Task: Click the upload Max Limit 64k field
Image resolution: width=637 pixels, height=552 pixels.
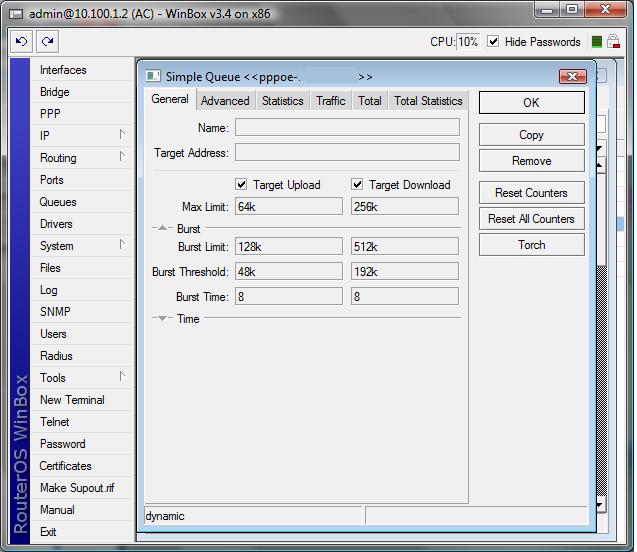Action: click(289, 206)
